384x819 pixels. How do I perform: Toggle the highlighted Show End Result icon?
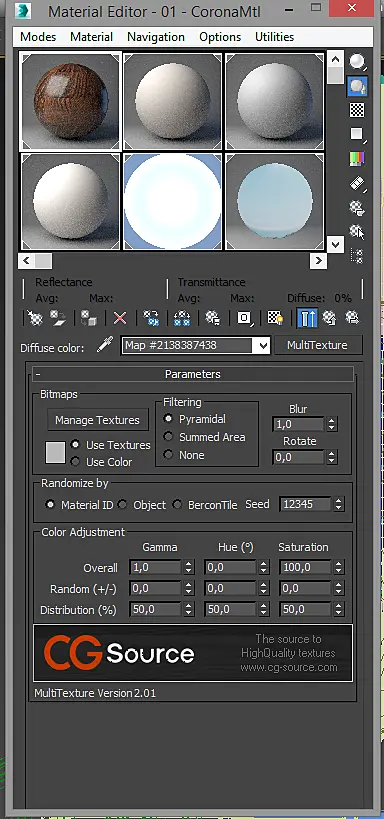coord(307,318)
